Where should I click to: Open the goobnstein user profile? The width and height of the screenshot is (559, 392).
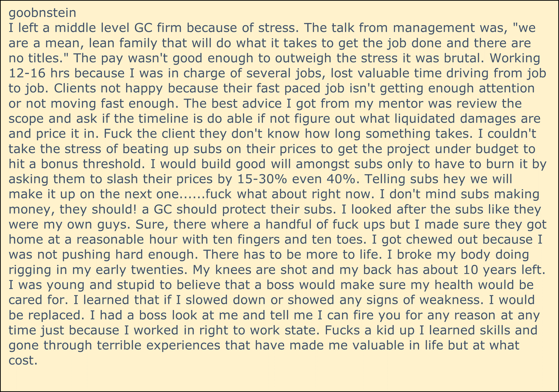coord(42,13)
